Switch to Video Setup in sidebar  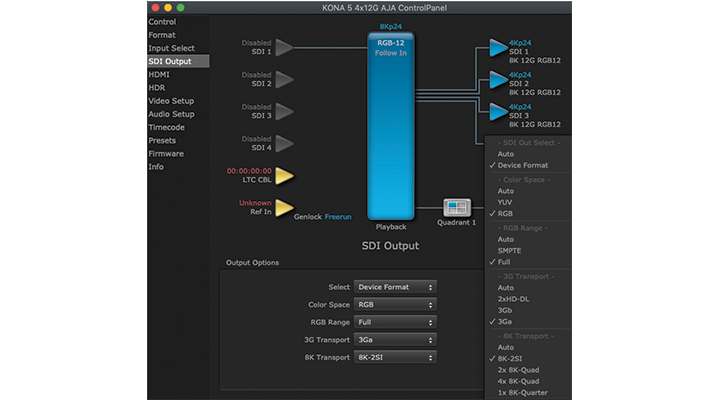(x=171, y=100)
